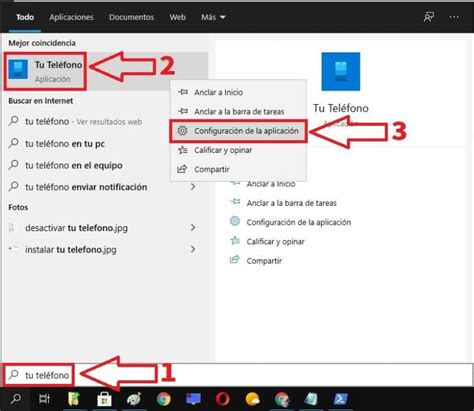Click share icon for Compartir in details pane
The width and height of the screenshot is (474, 411).
point(235,260)
